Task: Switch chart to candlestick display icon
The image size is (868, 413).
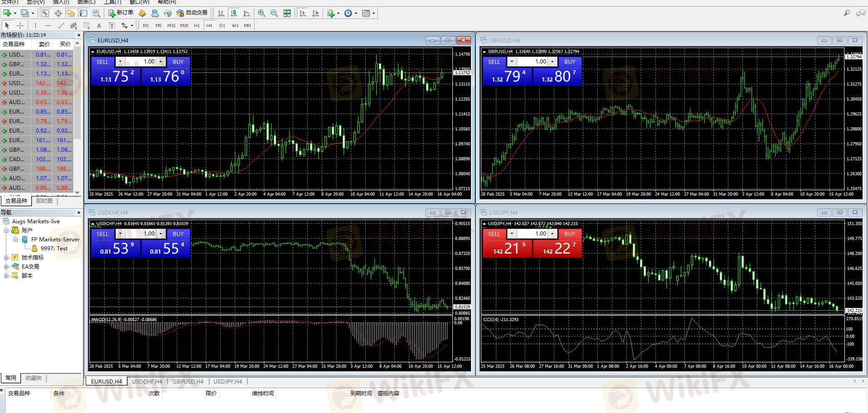Action: tap(234, 13)
